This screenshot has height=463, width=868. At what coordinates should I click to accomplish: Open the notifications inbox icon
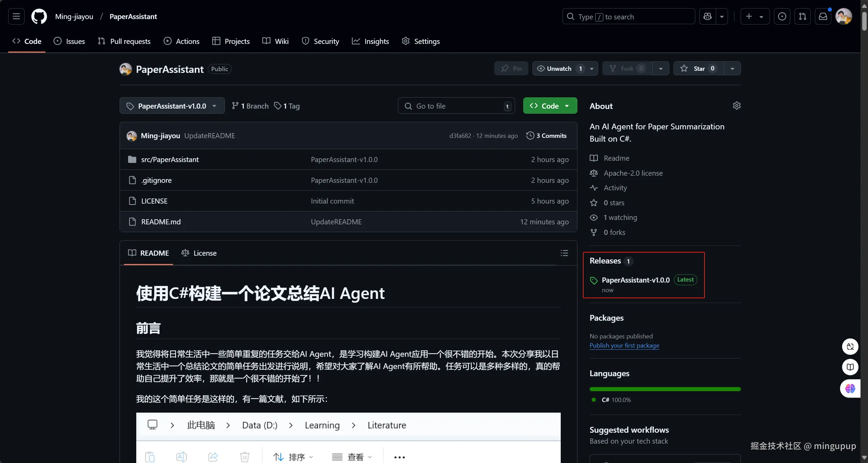click(823, 16)
